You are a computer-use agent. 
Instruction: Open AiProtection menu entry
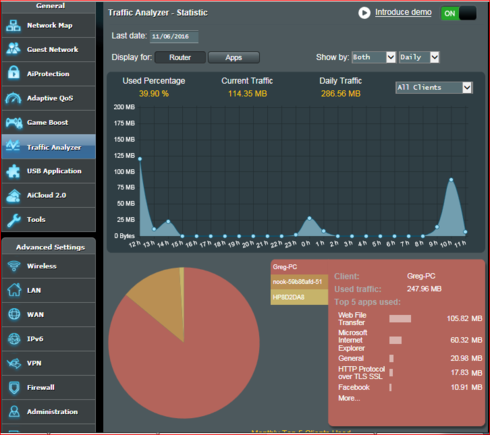point(49,74)
